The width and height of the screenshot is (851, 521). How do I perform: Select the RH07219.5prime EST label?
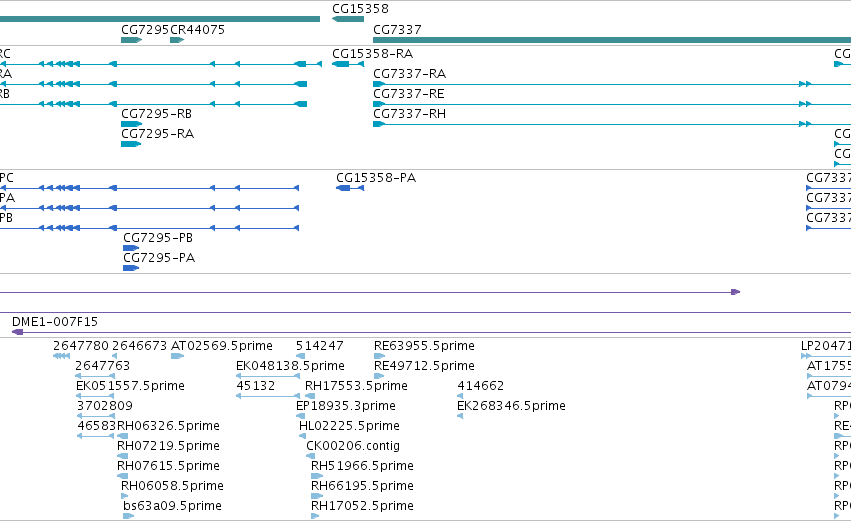click(x=168, y=446)
